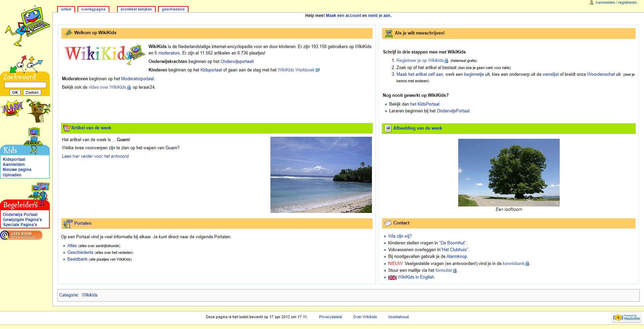Click the user icon beside Aanmelden
644x329 pixels.
591,2
